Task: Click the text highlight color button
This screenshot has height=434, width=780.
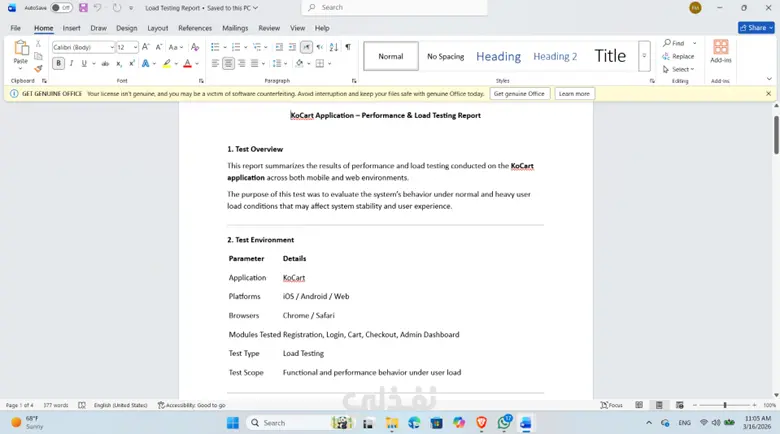Action: click(x=167, y=63)
